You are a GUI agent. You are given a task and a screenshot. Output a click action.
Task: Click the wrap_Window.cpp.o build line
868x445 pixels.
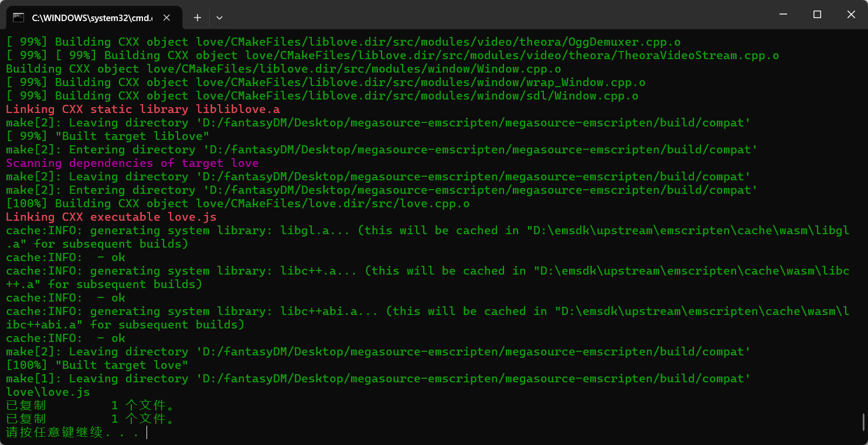coord(325,83)
